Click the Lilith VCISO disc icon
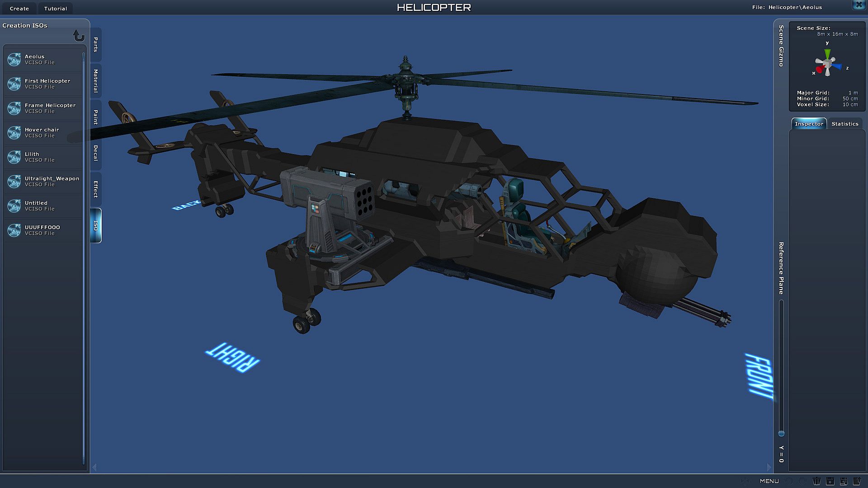Viewport: 868px width, 488px height. point(14,157)
